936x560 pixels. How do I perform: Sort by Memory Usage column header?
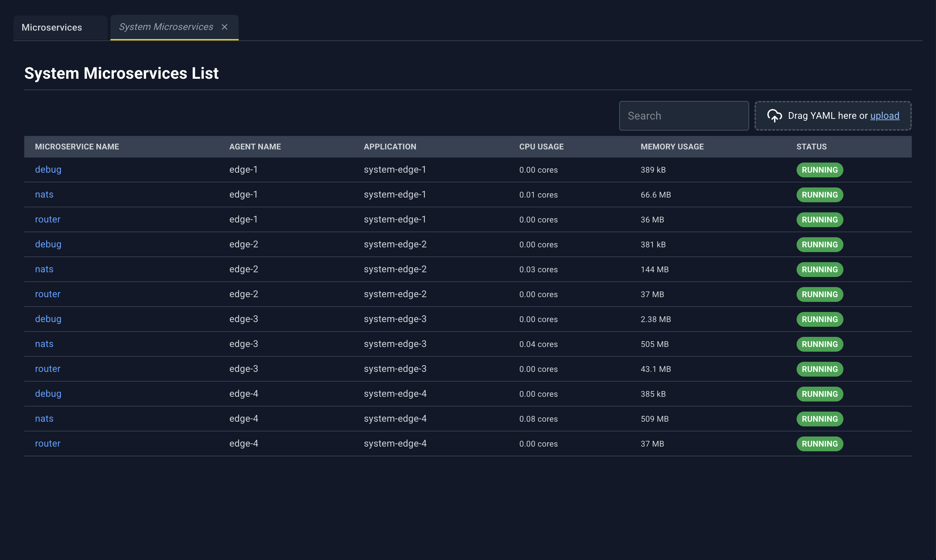pos(672,147)
